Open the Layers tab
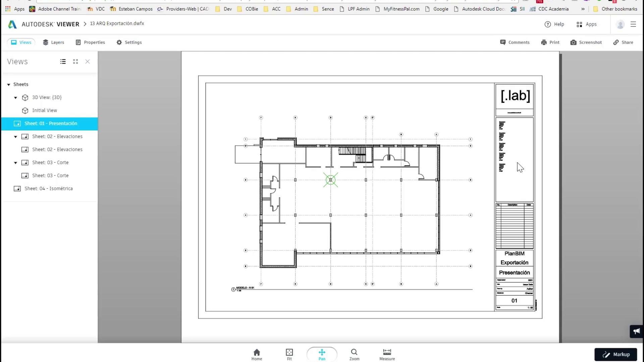The height and width of the screenshot is (362, 644). (x=53, y=42)
